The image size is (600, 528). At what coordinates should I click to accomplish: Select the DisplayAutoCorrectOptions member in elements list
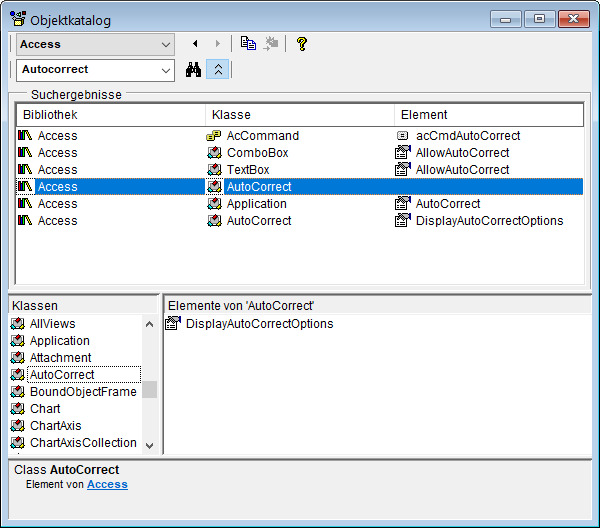coord(259,324)
